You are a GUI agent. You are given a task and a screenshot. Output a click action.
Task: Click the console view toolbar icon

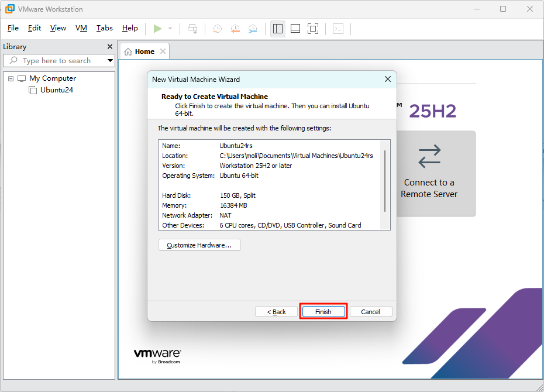(338, 29)
